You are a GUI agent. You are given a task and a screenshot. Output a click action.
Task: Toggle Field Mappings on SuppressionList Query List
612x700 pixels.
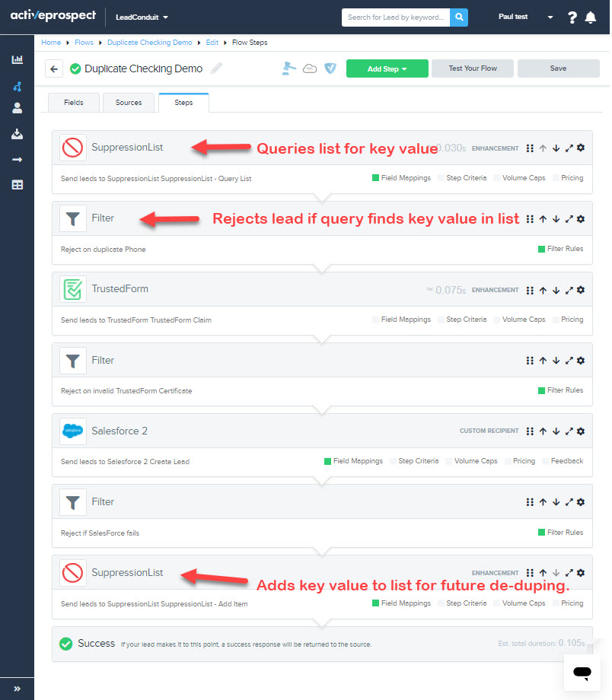402,178
